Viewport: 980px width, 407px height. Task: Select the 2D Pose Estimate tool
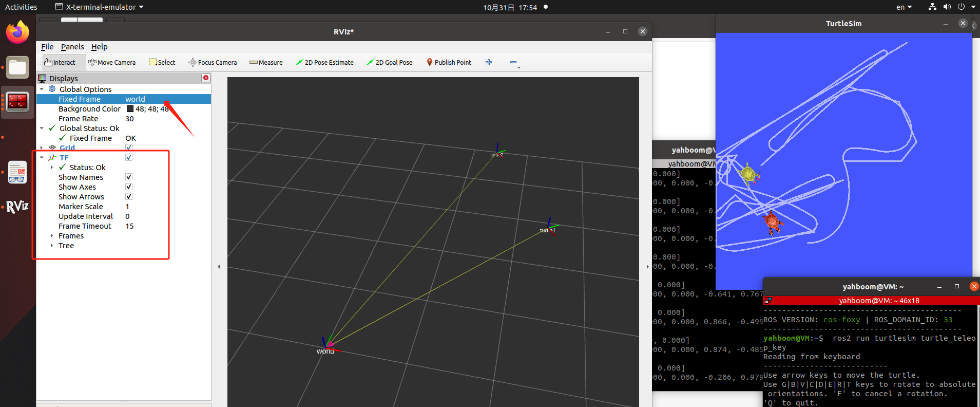[x=324, y=62]
